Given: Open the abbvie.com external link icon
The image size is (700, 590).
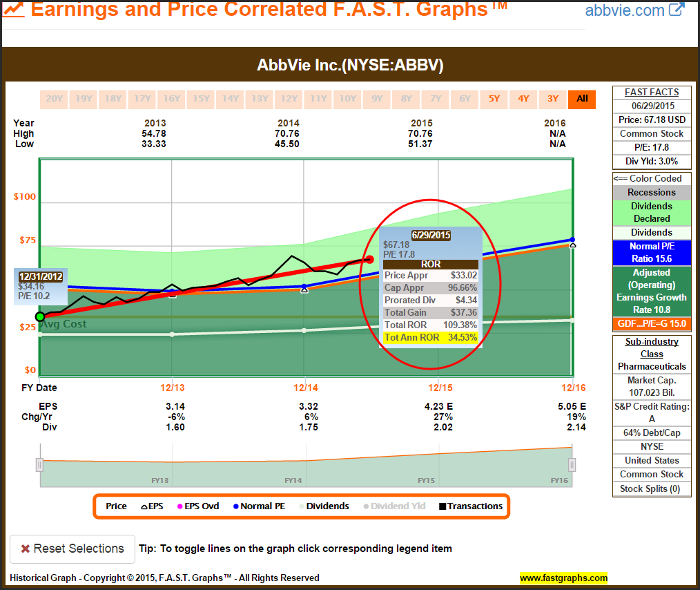Looking at the screenshot, I should (x=677, y=10).
